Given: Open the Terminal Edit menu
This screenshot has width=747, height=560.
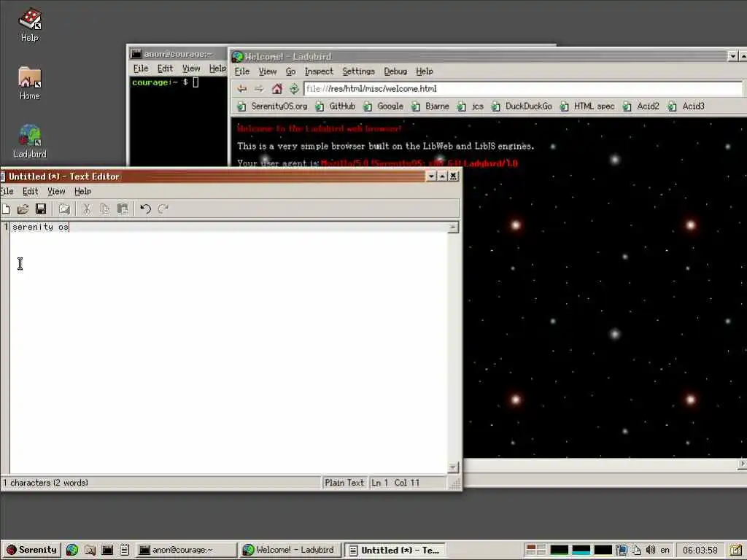Looking at the screenshot, I should (165, 69).
